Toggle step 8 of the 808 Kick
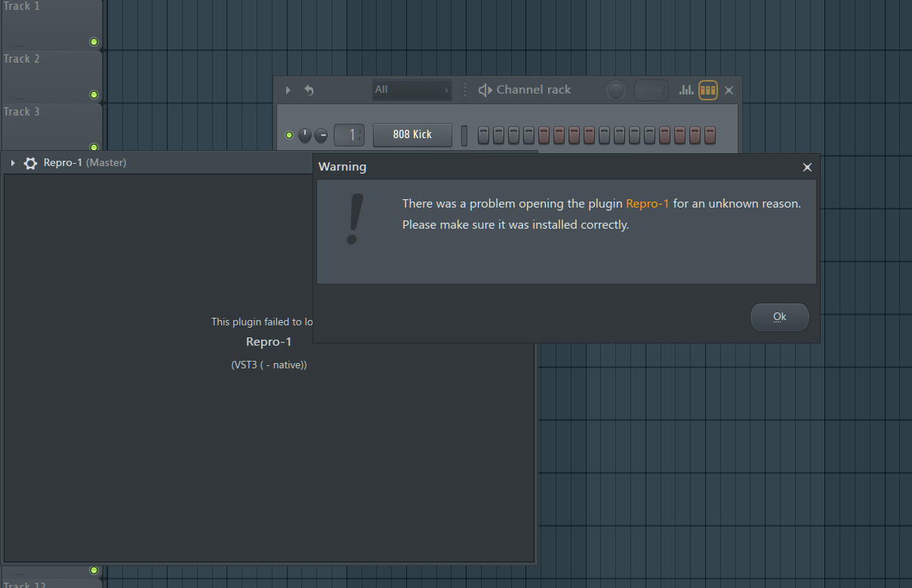912x588 pixels. point(590,135)
